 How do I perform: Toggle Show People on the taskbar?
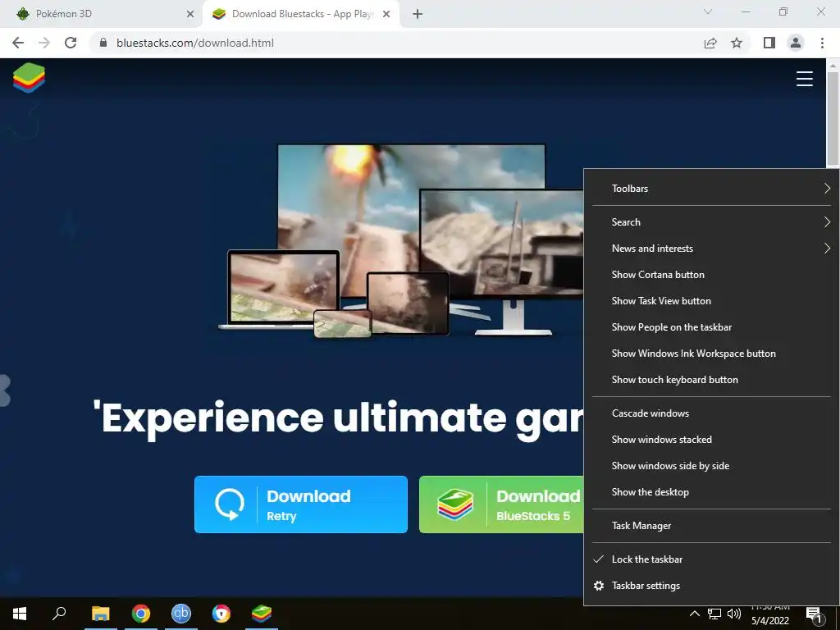pyautogui.click(x=711, y=326)
